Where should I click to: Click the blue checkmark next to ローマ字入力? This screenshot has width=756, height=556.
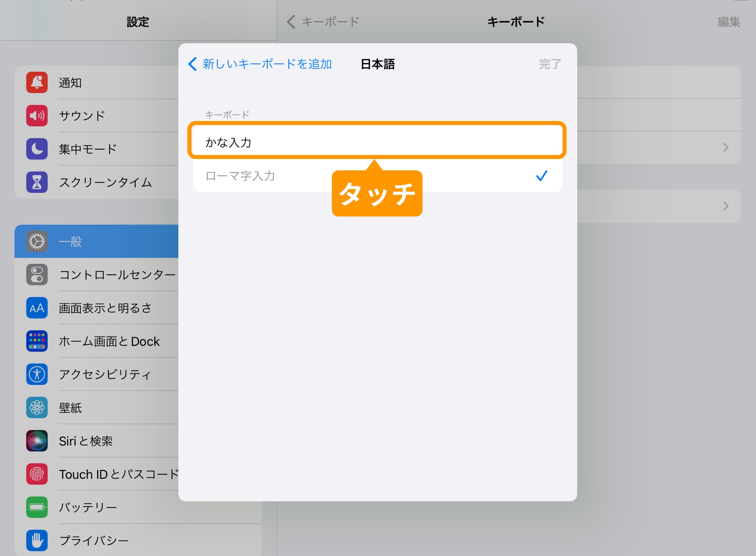tap(542, 175)
